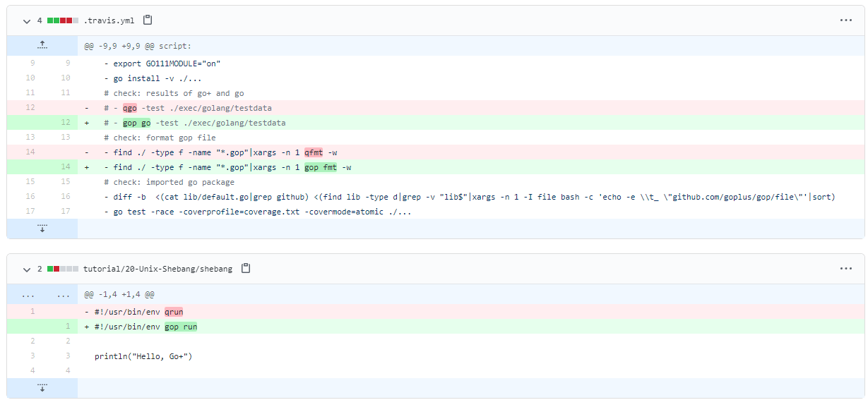Image resolution: width=868 pixels, height=400 pixels.
Task: Open tutorial/20-Unix-Shebang/shebang file link
Action: click(158, 269)
